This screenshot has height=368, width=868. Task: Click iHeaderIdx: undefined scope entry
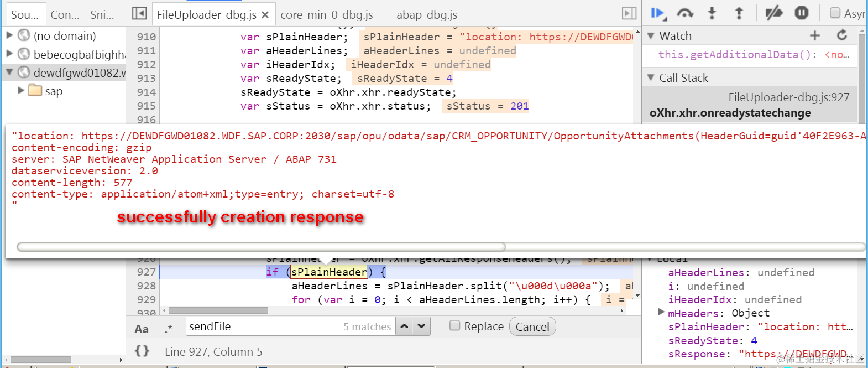pyautogui.click(x=735, y=299)
